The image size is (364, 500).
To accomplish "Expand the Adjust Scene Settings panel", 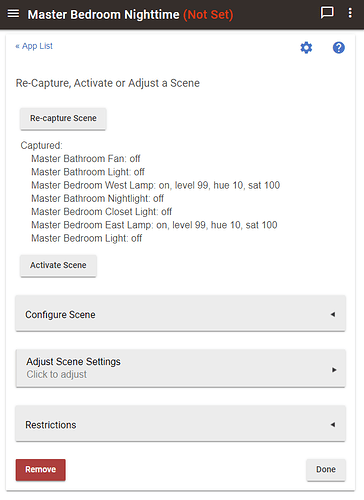I will click(x=180, y=368).
